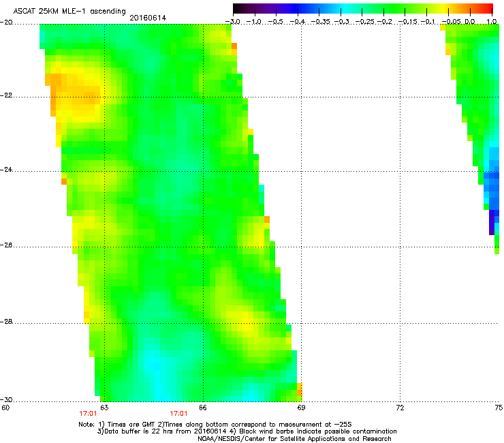Click the longitude label 69
504x443 pixels.
(301, 408)
